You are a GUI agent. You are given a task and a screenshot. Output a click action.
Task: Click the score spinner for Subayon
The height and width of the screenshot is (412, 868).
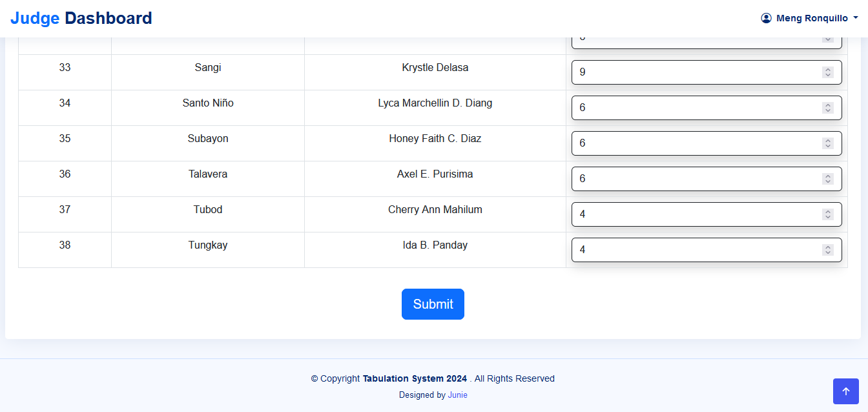click(x=828, y=143)
